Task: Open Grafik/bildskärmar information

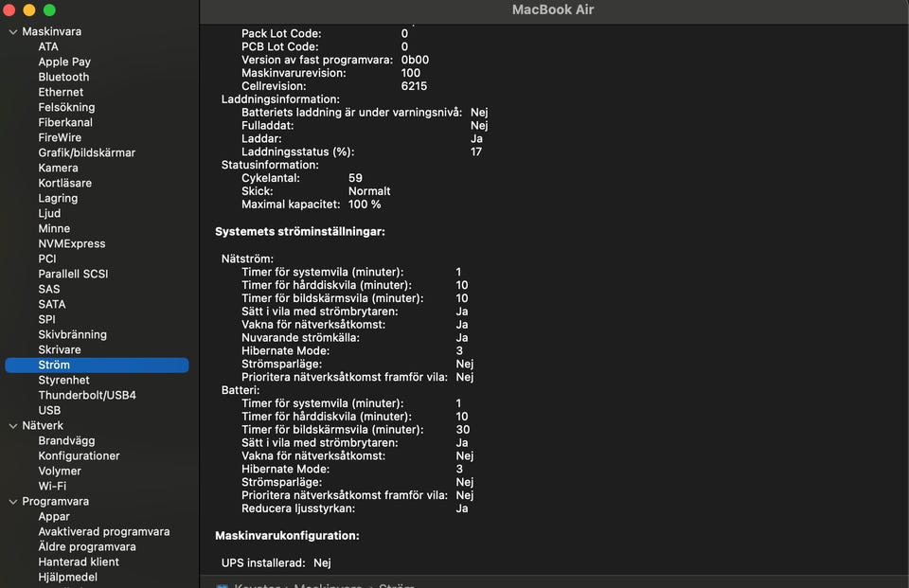Action: 87,152
